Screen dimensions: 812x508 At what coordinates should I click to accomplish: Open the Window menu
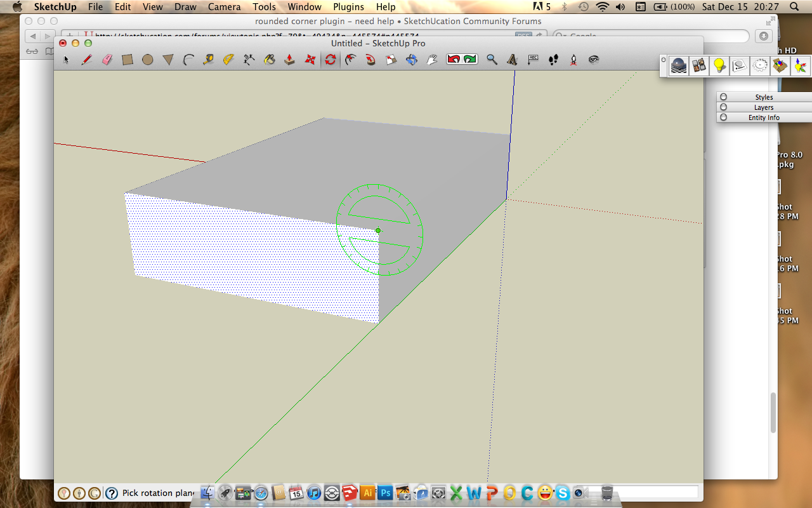pos(304,7)
